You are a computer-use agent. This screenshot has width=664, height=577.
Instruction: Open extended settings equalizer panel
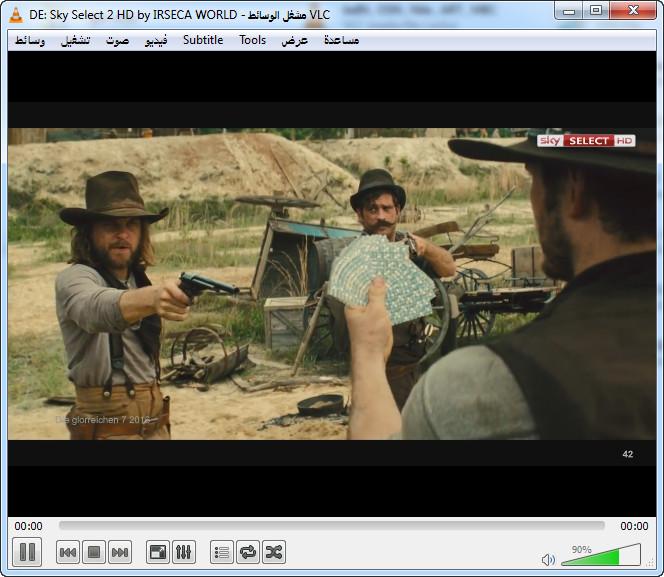click(184, 552)
